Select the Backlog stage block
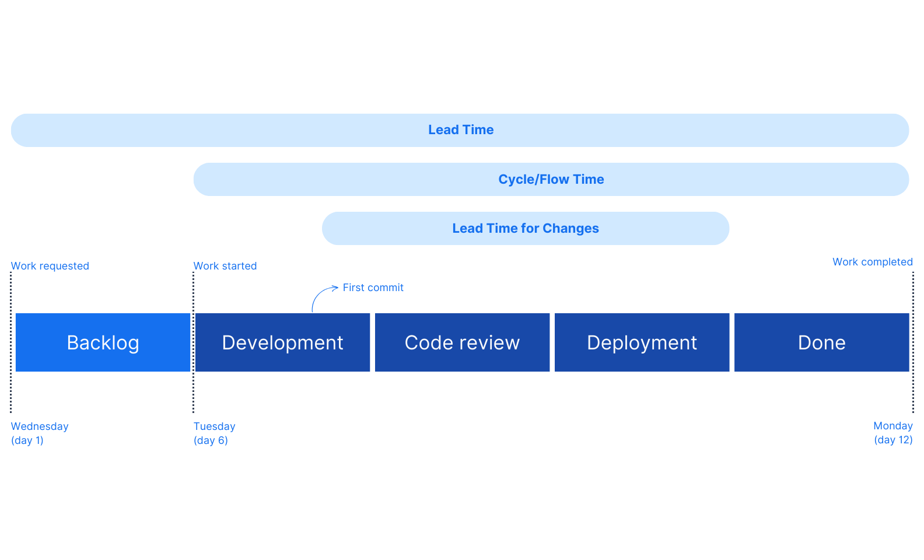Viewport: 924px width, 560px height. 103,342
